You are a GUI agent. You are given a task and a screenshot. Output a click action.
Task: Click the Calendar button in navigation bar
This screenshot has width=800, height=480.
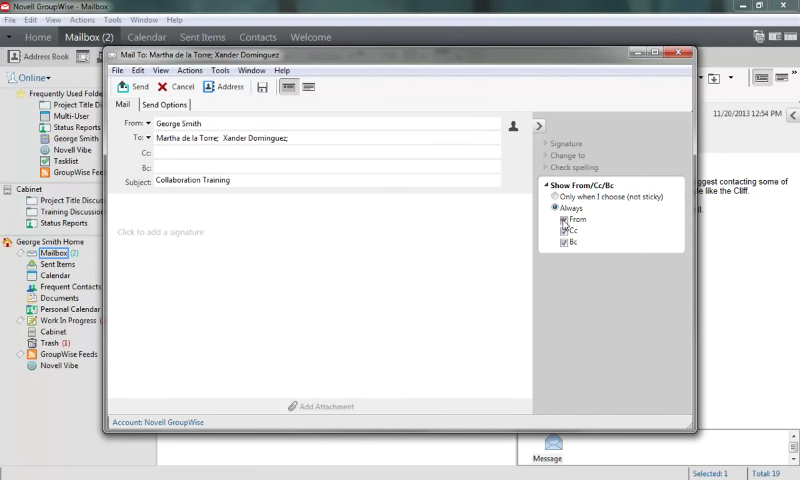(146, 37)
